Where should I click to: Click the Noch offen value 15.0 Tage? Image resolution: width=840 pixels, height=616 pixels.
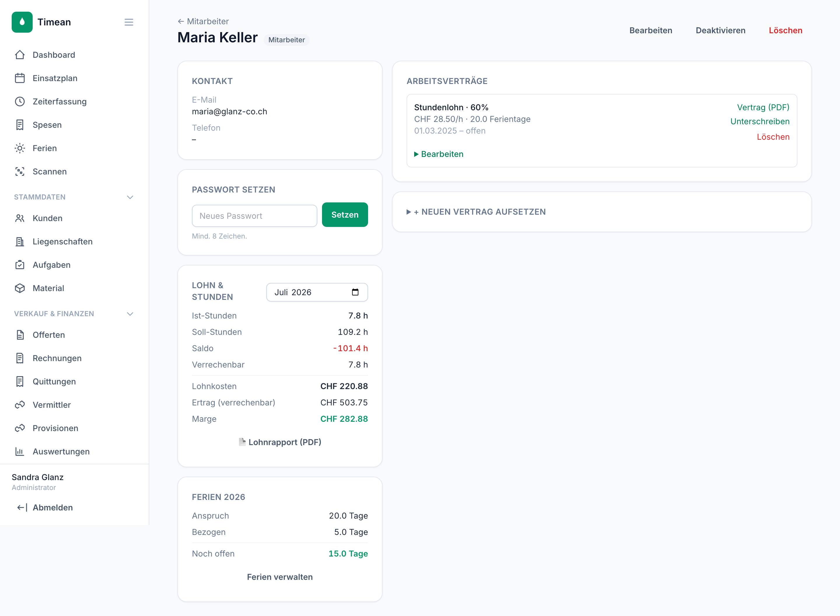(348, 554)
